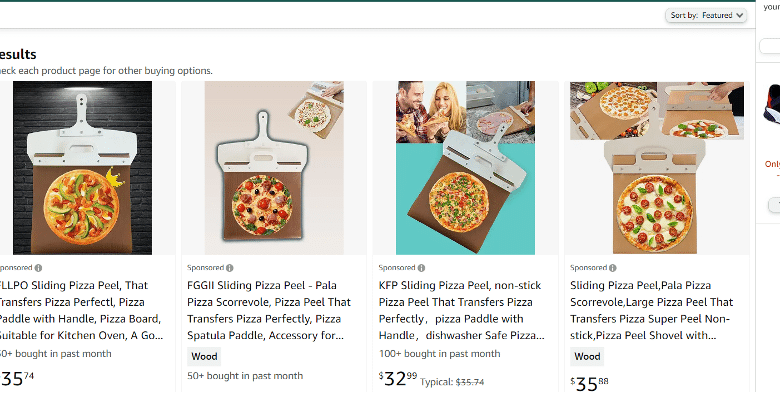The width and height of the screenshot is (780, 395).
Task: Click the Sponsored label under KFP product
Action: pos(396,268)
